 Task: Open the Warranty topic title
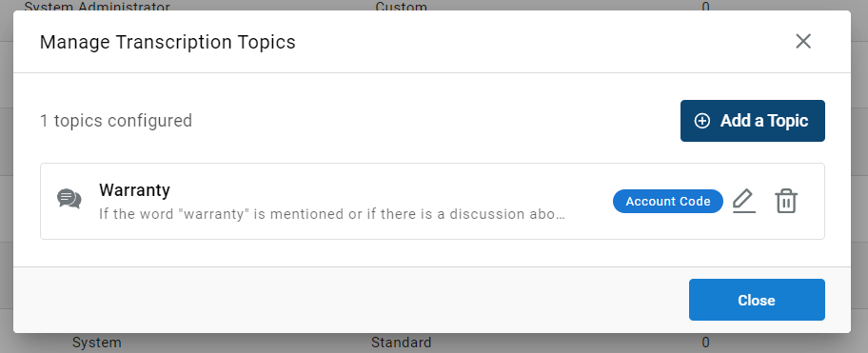(x=134, y=189)
